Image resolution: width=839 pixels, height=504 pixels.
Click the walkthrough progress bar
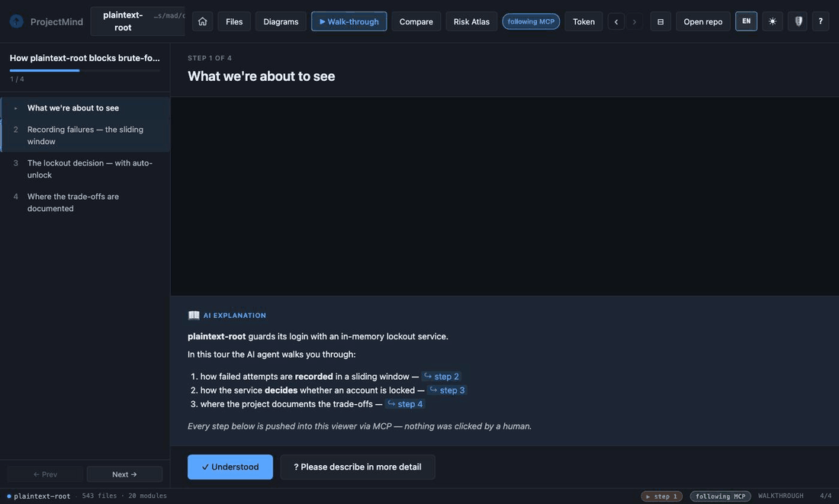(x=85, y=70)
